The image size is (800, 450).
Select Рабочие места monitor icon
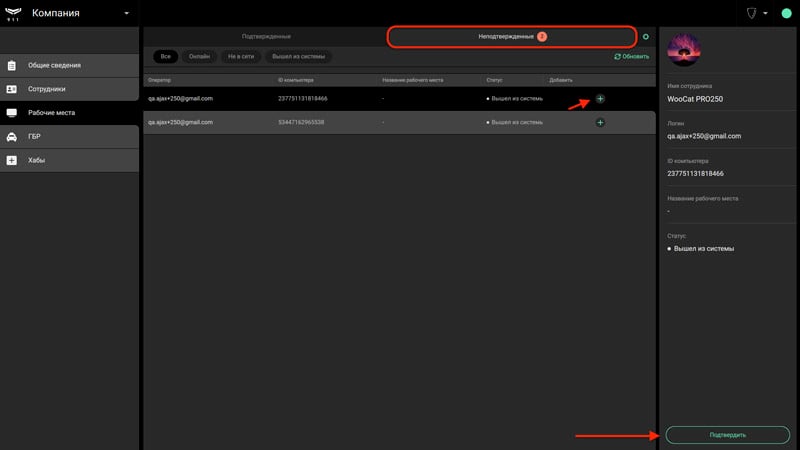(x=12, y=113)
